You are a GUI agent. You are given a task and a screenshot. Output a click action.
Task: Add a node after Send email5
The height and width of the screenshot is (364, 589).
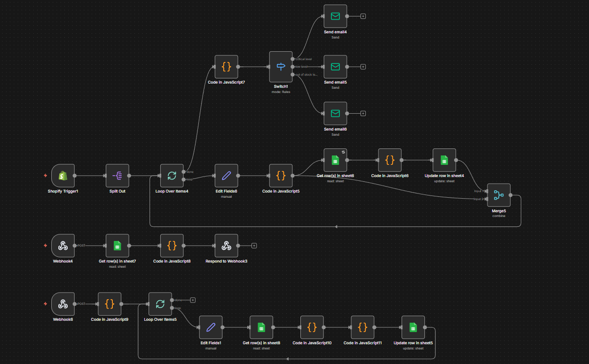pyautogui.click(x=363, y=67)
